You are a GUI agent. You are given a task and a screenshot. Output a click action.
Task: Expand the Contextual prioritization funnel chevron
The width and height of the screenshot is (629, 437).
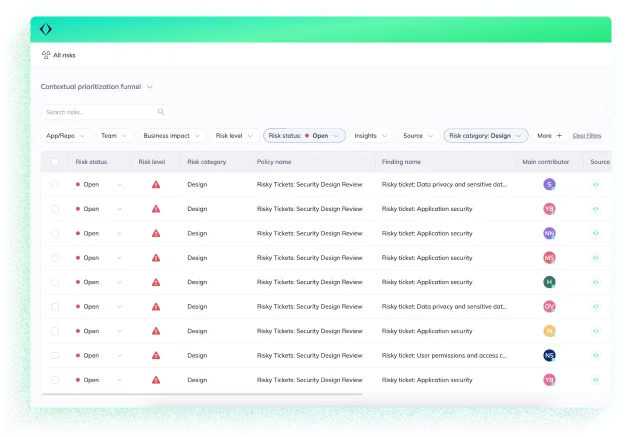click(150, 87)
